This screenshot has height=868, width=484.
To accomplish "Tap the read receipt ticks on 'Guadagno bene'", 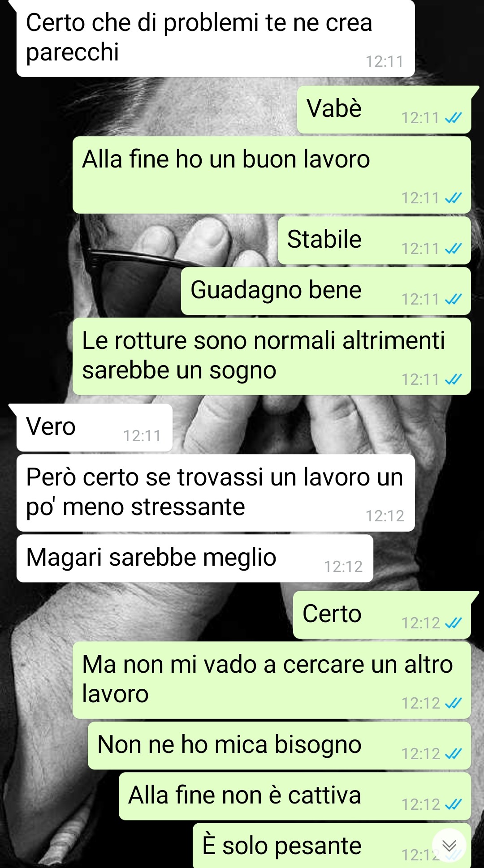I will tap(453, 299).
